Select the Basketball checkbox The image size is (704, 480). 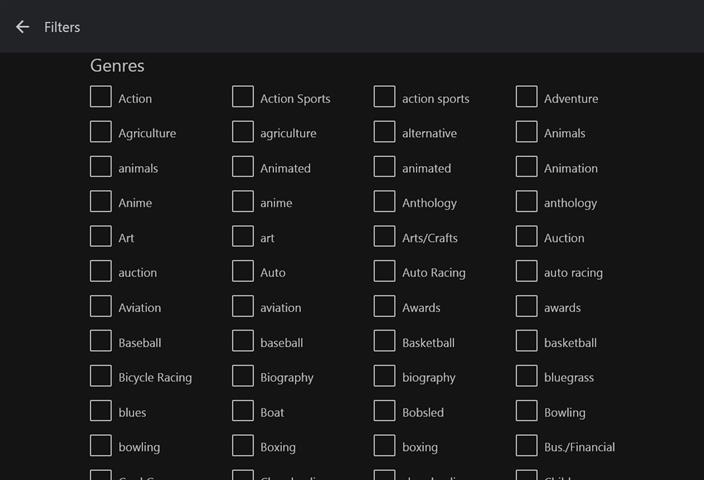pos(385,342)
